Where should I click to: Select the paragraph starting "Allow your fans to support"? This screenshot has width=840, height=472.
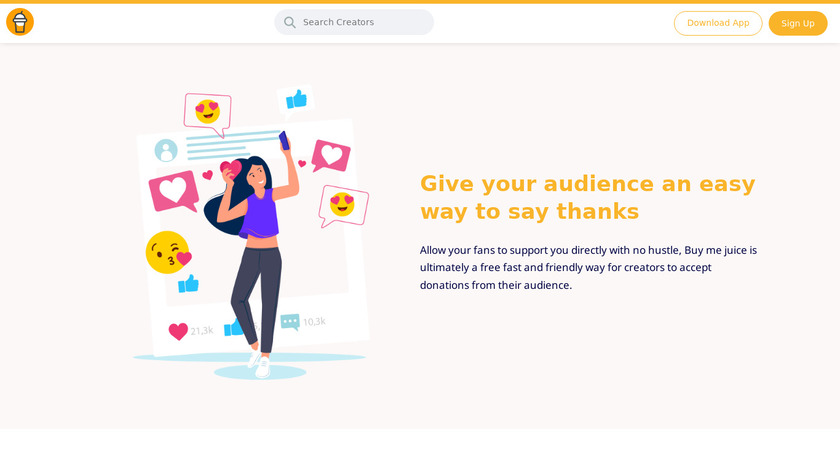coord(588,267)
